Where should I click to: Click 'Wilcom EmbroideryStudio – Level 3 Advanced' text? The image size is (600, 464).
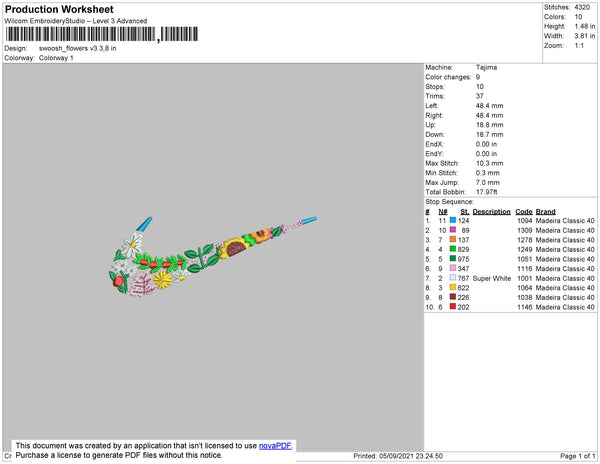tap(76, 21)
